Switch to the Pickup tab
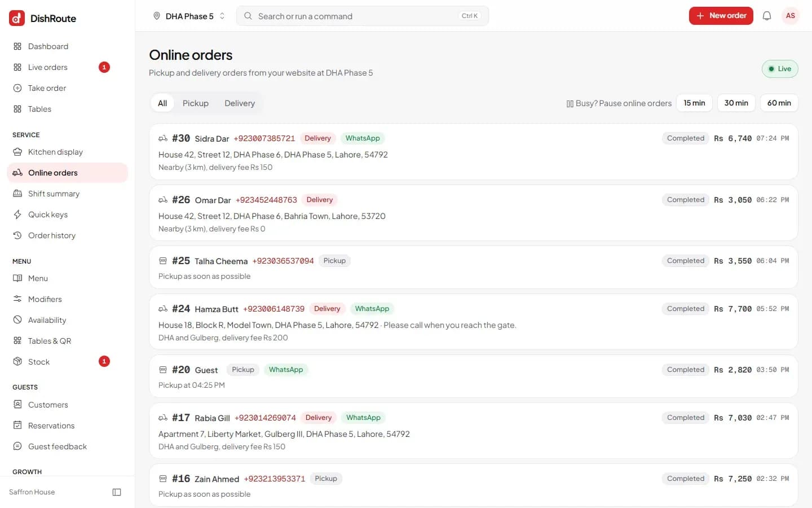Image resolution: width=812 pixels, height=508 pixels. tap(196, 103)
